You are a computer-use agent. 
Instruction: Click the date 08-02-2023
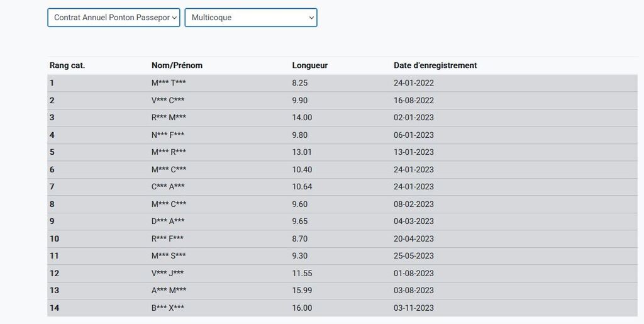click(x=414, y=204)
